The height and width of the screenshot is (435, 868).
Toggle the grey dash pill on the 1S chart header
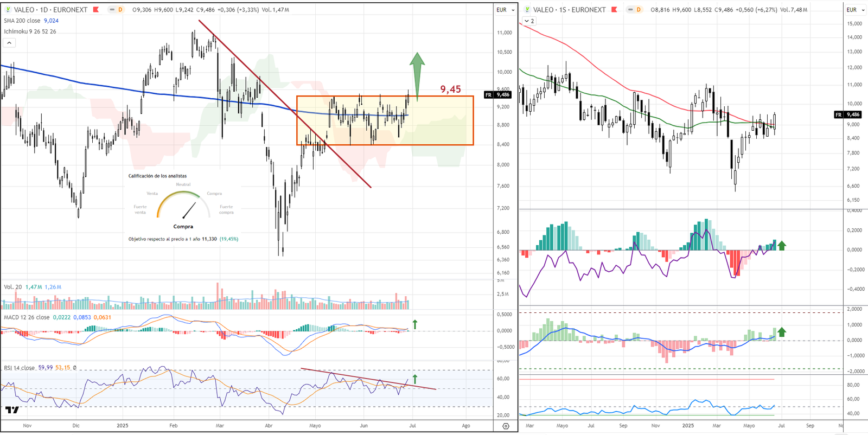630,10
